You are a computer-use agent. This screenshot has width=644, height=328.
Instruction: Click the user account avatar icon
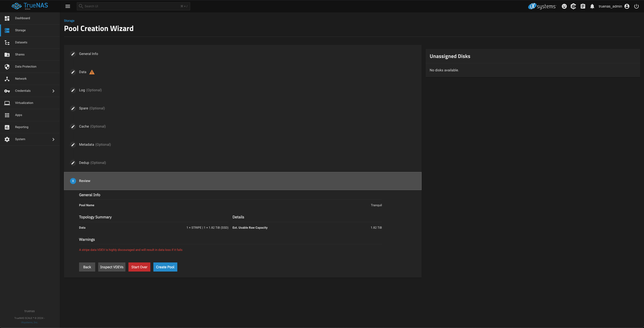click(x=627, y=6)
